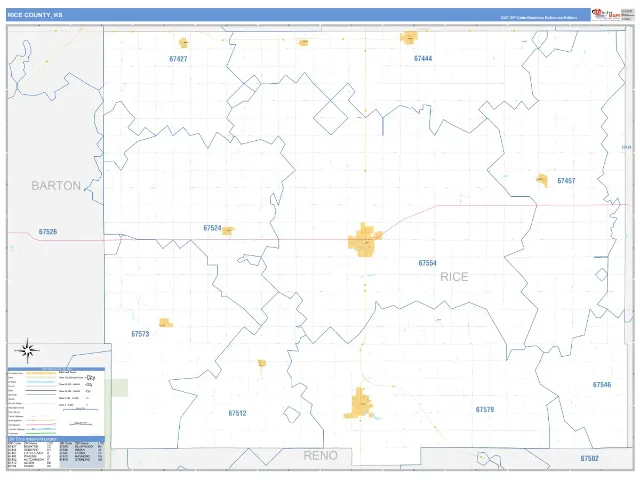Click the orange town marker near 67573
Viewport: 640px width, 480px height.
coord(166,323)
